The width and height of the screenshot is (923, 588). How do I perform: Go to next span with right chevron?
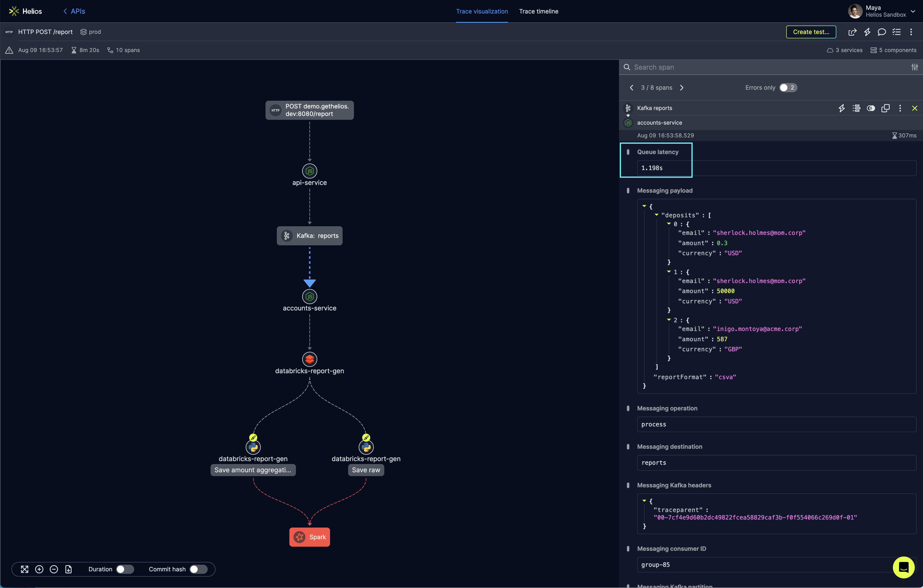coord(682,88)
